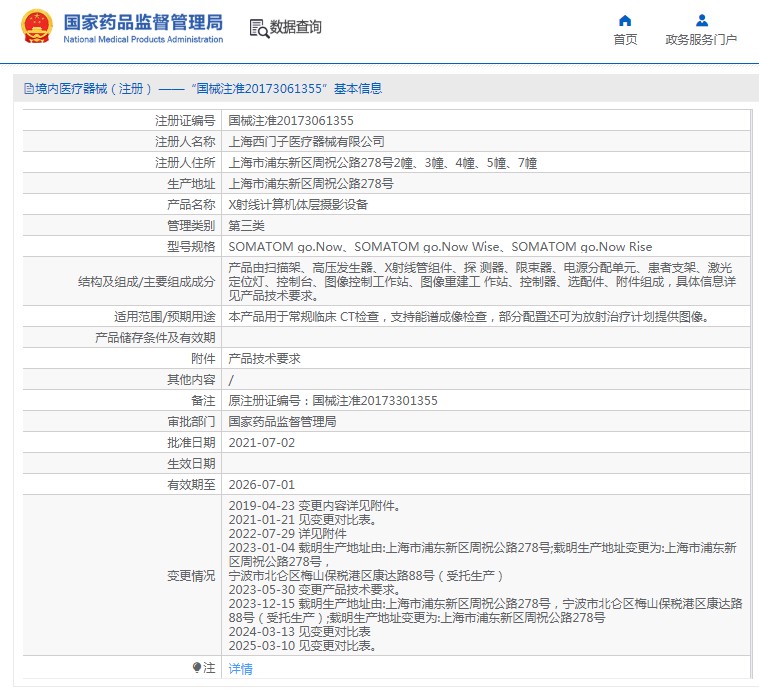Image resolution: width=759 pixels, height=693 pixels.
Task: Click the 首页 home icon
Action: pos(625,20)
